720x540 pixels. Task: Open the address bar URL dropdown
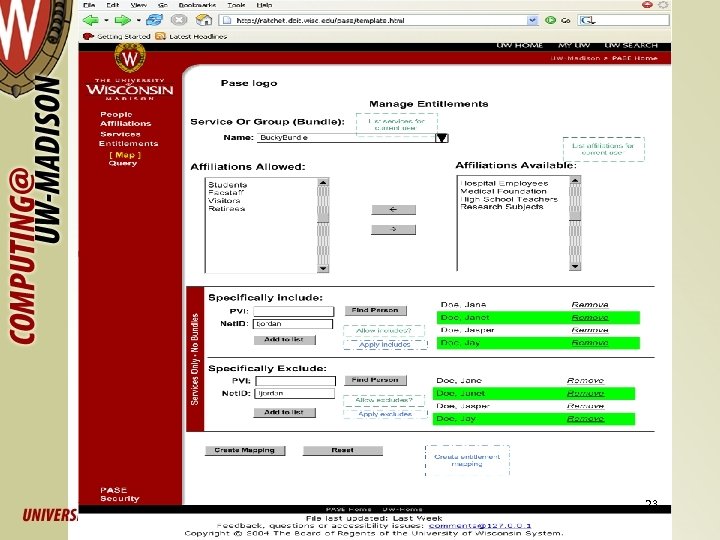(532, 20)
